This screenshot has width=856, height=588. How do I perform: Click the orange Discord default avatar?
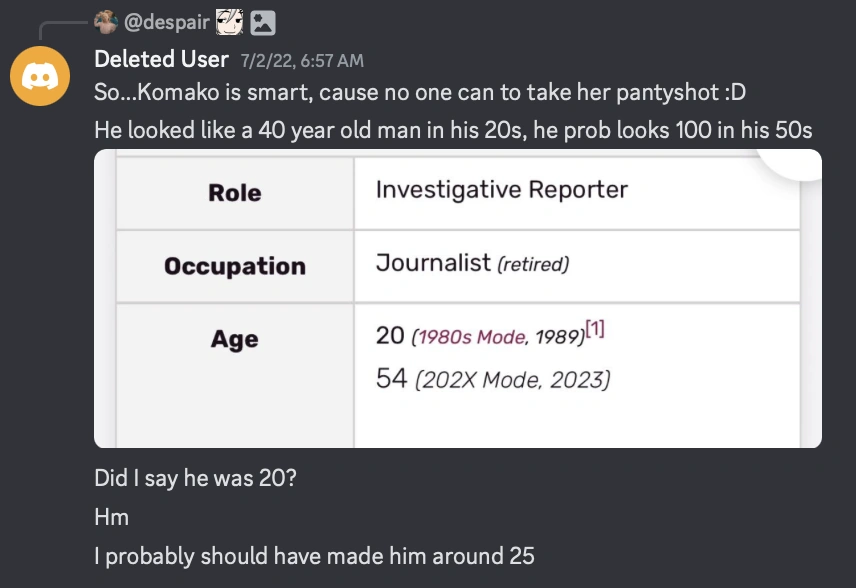tap(40, 75)
